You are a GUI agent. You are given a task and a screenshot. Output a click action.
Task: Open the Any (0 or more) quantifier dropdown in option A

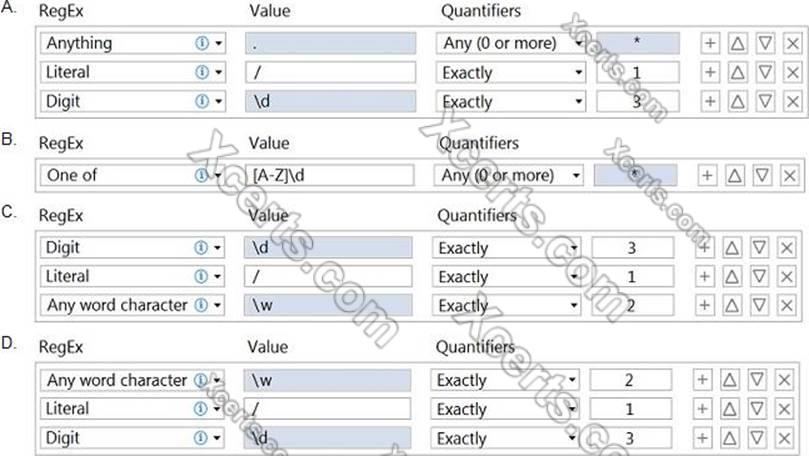pyautogui.click(x=578, y=43)
